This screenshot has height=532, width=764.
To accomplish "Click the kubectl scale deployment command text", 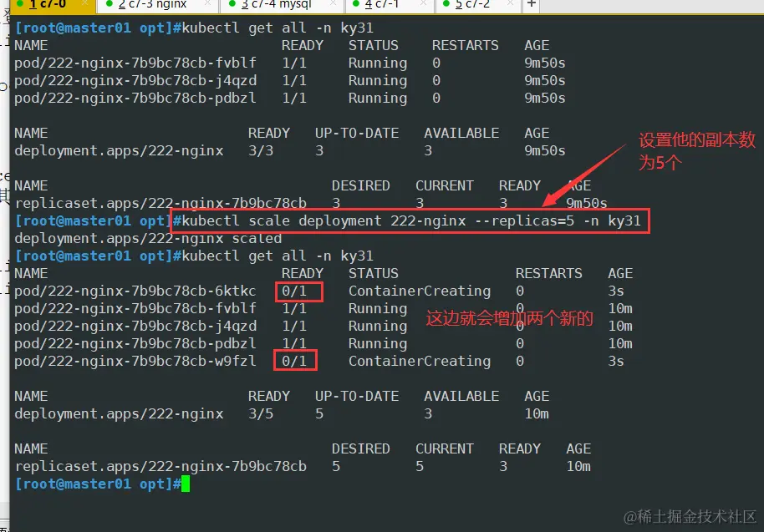I will [410, 221].
